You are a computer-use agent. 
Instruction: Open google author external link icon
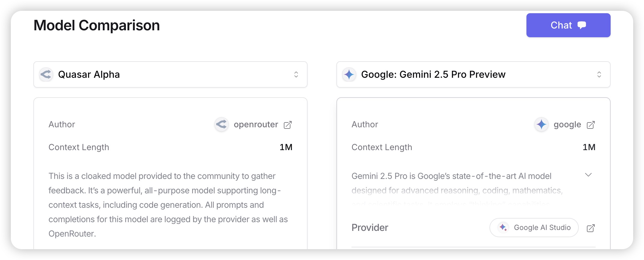591,125
